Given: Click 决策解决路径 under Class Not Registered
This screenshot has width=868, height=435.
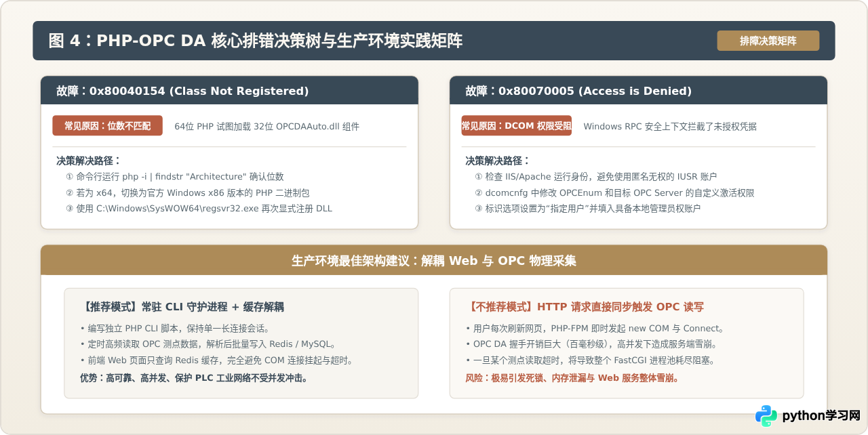Looking at the screenshot, I should point(88,161).
